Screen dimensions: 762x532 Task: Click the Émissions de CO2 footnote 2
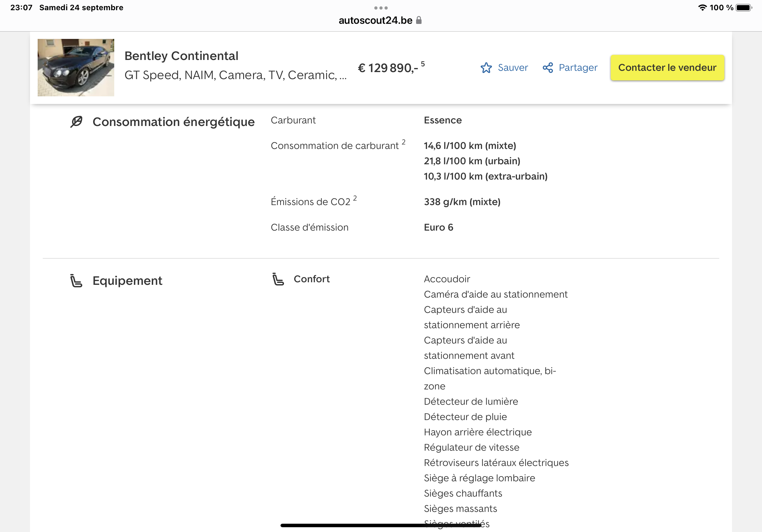[x=355, y=198]
